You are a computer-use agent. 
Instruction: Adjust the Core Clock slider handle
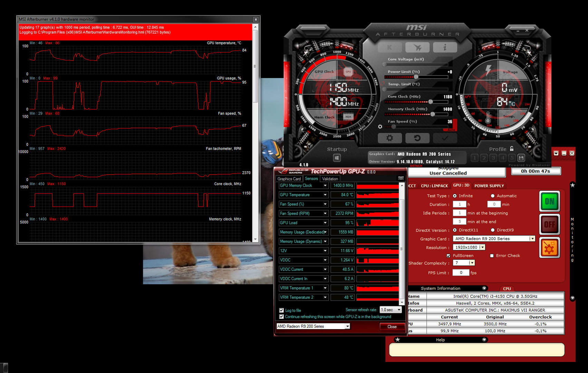431,102
